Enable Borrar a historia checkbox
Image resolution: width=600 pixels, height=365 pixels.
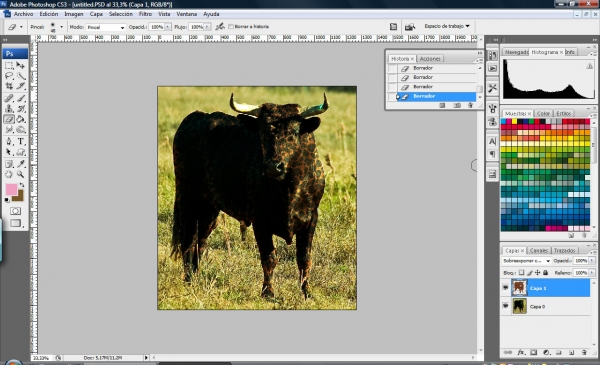[231, 26]
